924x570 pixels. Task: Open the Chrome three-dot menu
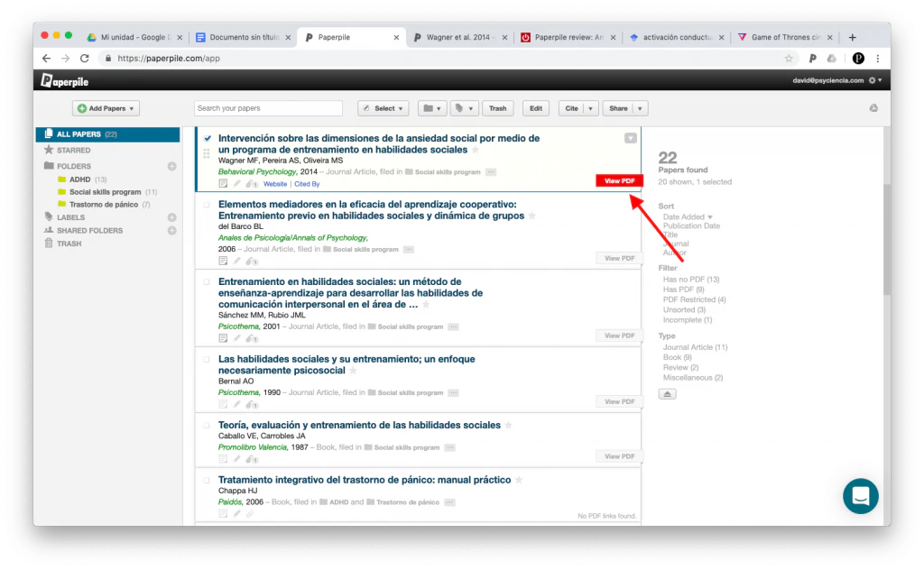[878, 59]
